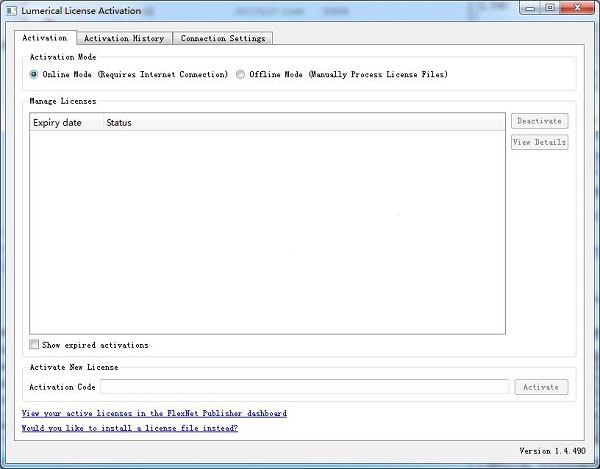Switch to the Activation tab

[x=45, y=38]
